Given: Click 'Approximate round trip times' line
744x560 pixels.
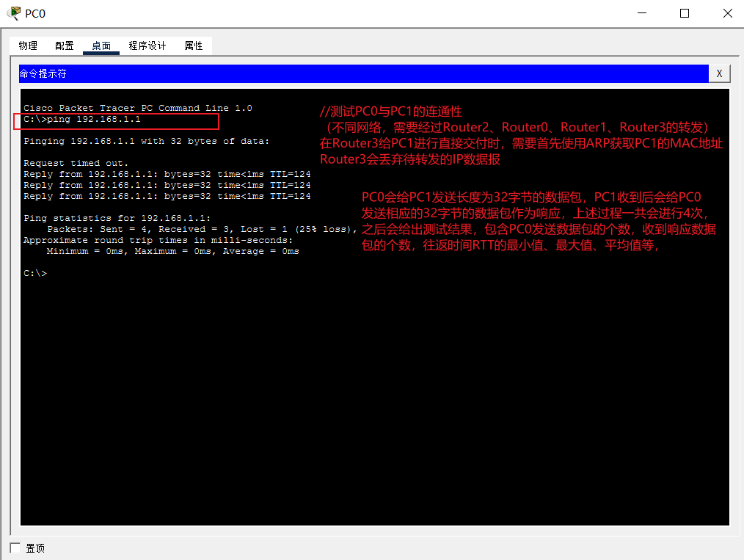Looking at the screenshot, I should click(x=158, y=240).
